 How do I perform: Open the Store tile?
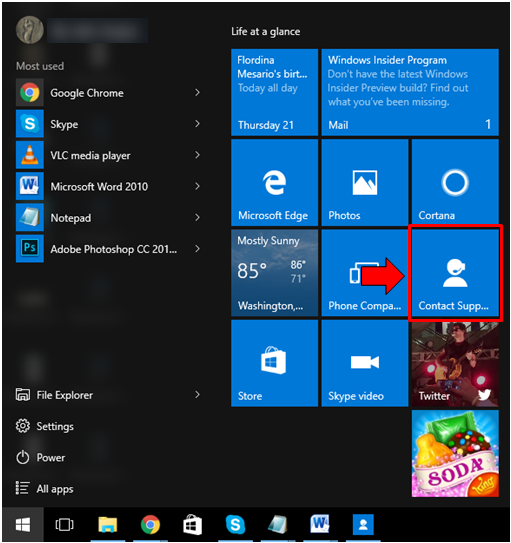pos(275,363)
